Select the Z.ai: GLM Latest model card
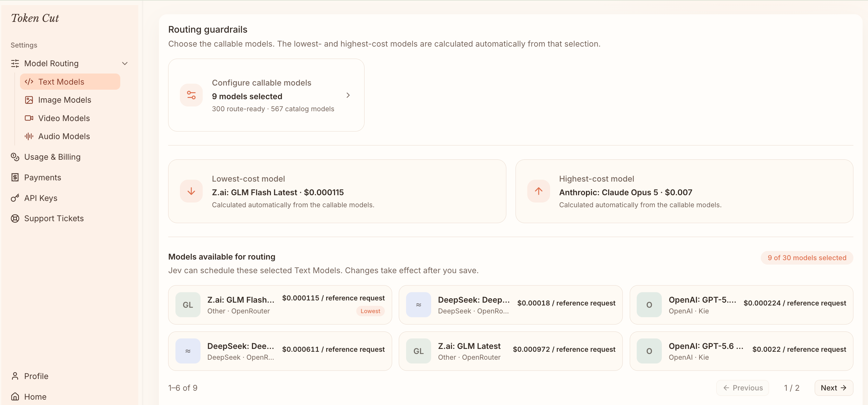This screenshot has width=868, height=405. pyautogui.click(x=510, y=351)
